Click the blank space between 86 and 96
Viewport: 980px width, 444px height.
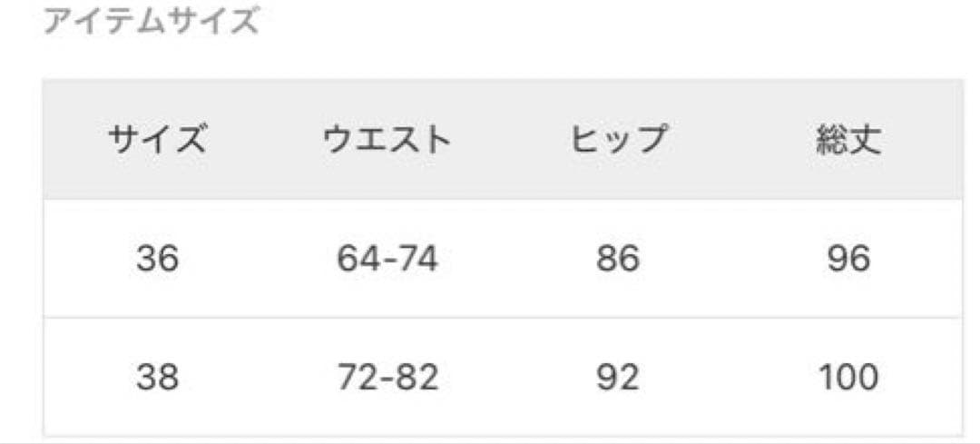pos(733,260)
